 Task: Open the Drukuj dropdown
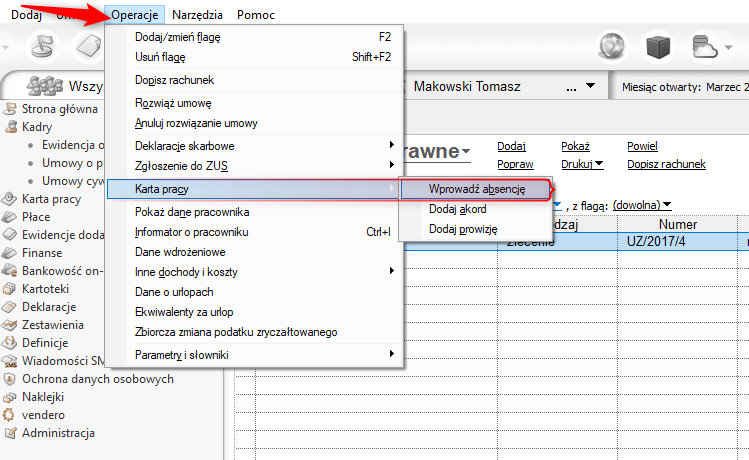pos(582,164)
